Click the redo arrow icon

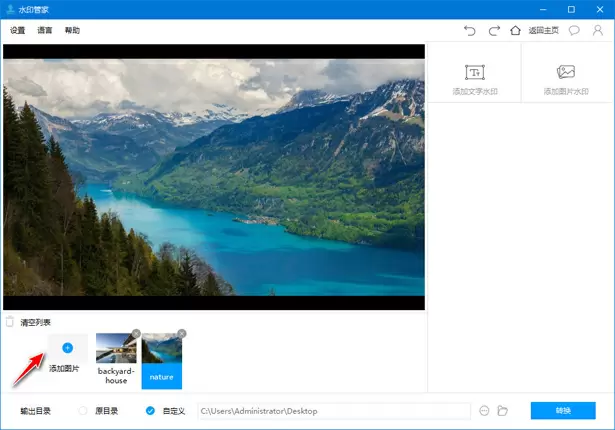tap(494, 31)
